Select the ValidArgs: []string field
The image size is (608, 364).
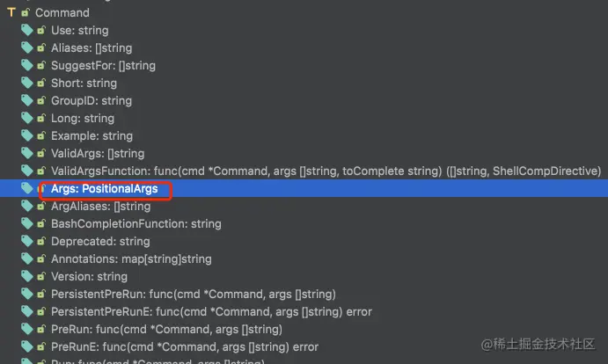(97, 153)
